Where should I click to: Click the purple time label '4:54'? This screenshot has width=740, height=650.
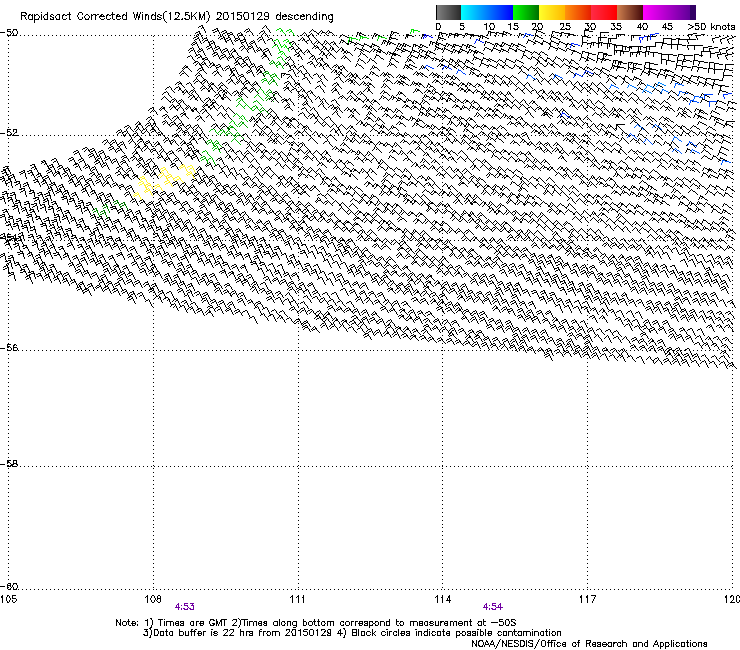coord(492,607)
